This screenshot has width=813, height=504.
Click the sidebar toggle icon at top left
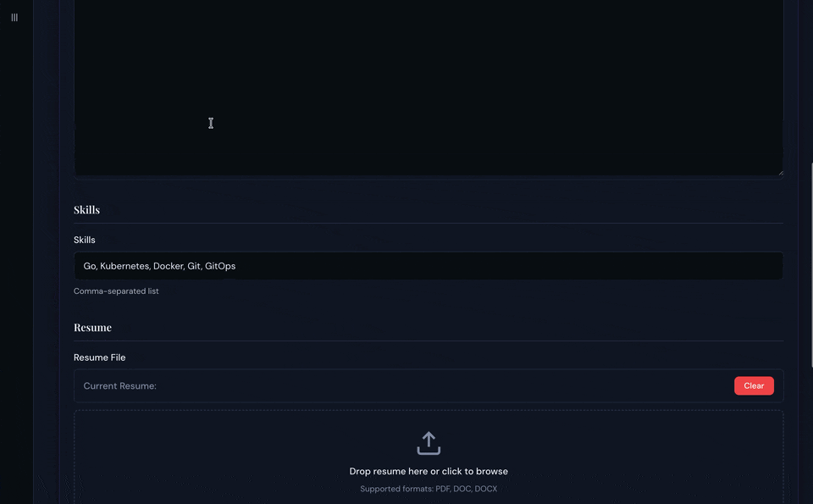(14, 18)
